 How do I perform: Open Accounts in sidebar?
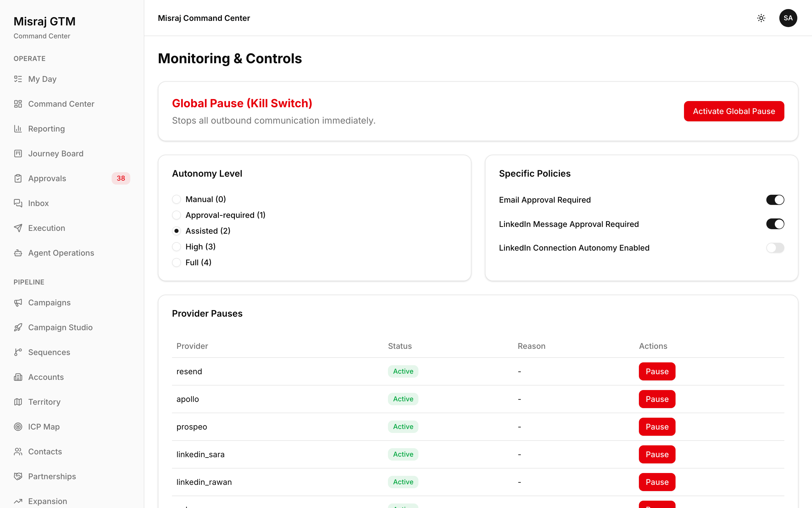(72, 377)
